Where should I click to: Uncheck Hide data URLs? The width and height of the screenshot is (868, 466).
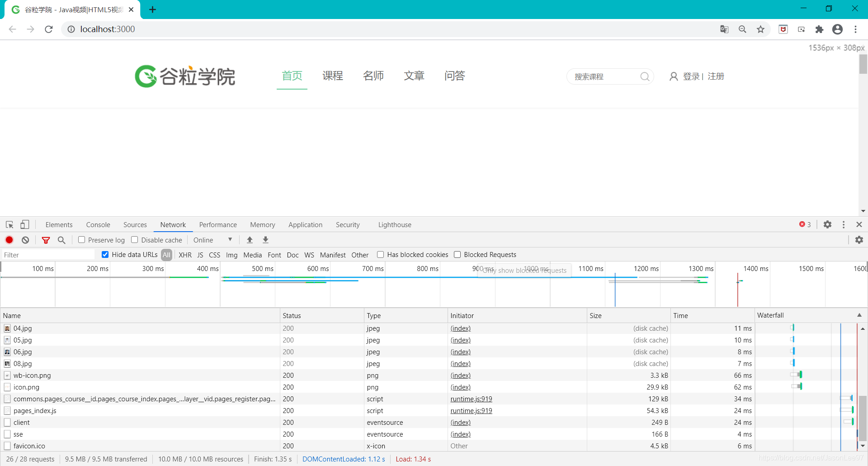point(105,255)
